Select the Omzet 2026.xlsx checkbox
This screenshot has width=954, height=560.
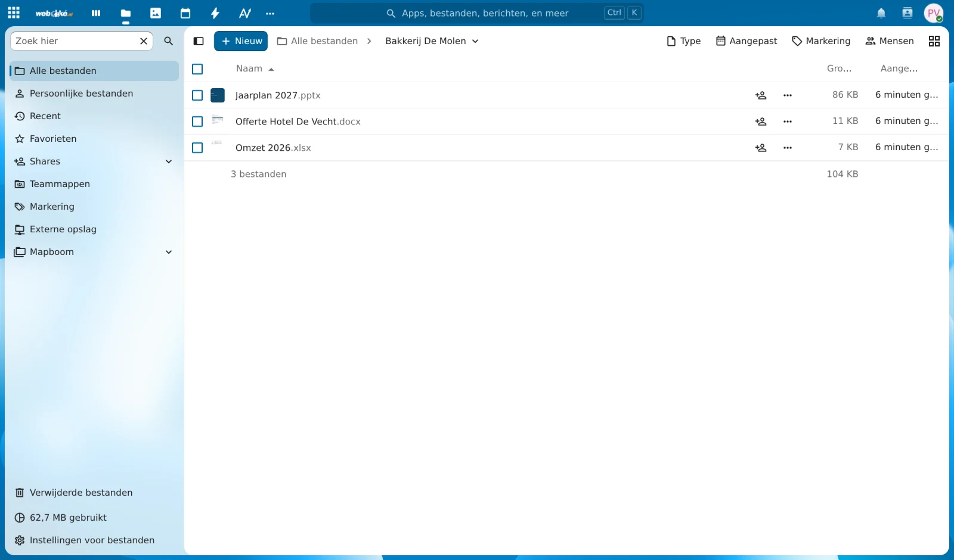[x=197, y=148]
